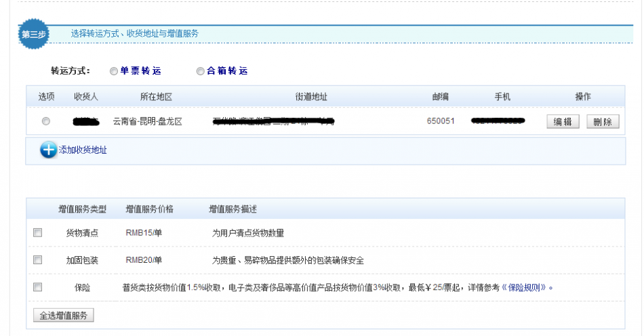Click the blue plus add-address icon
The image size is (644, 336).
48,150
